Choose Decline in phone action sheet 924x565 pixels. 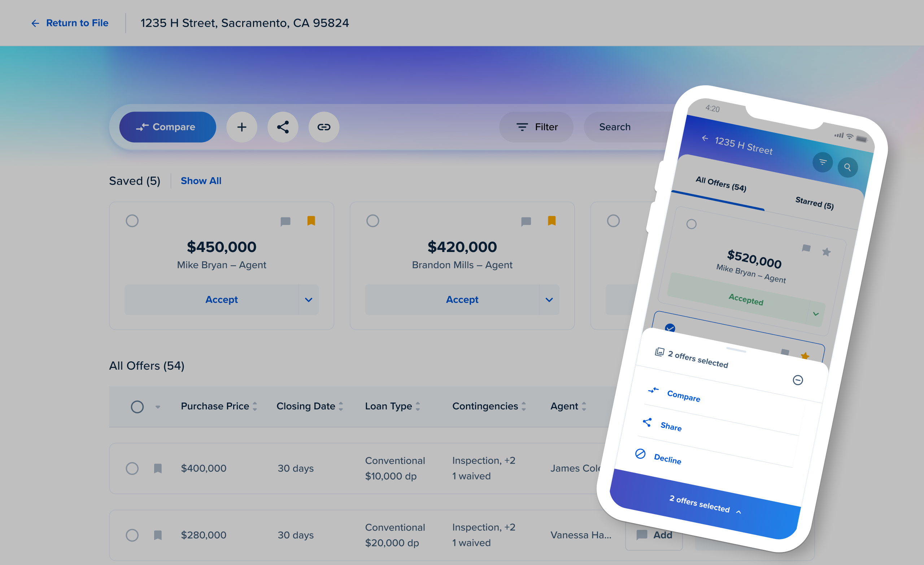[667, 459]
